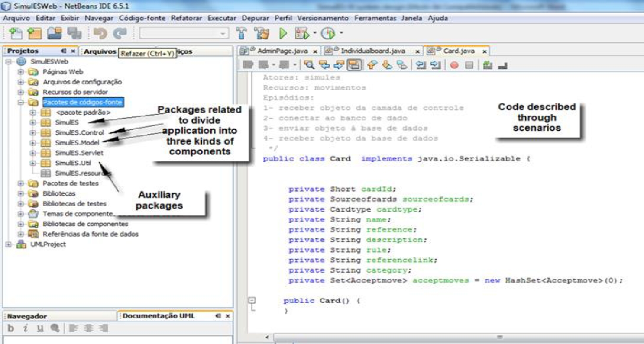The image size is (644, 344).
Task: Click the Open Project toolbar icon
Action: tap(55, 33)
